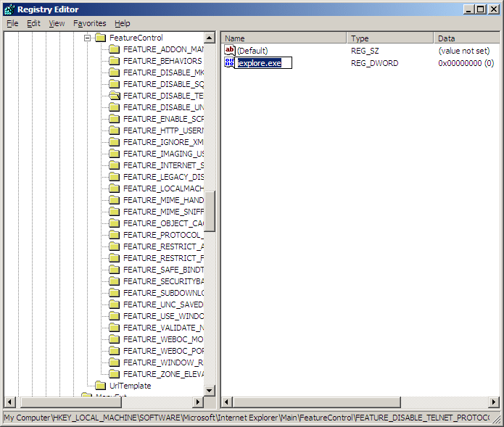Click the values pane scroll-left arrow
Image resolution: width=504 pixels, height=427 pixels.
click(226, 402)
